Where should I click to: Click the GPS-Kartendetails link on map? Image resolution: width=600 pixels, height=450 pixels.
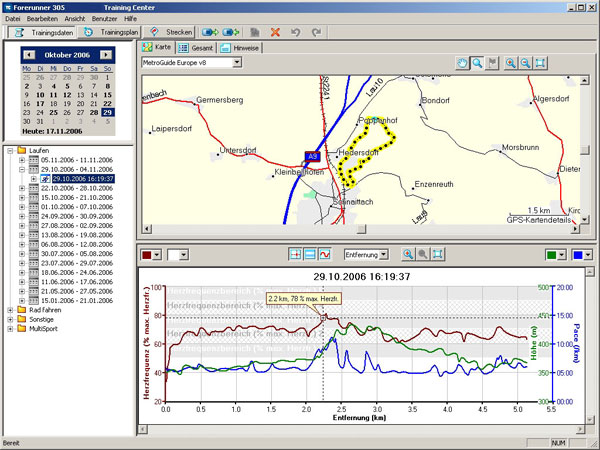click(x=538, y=220)
